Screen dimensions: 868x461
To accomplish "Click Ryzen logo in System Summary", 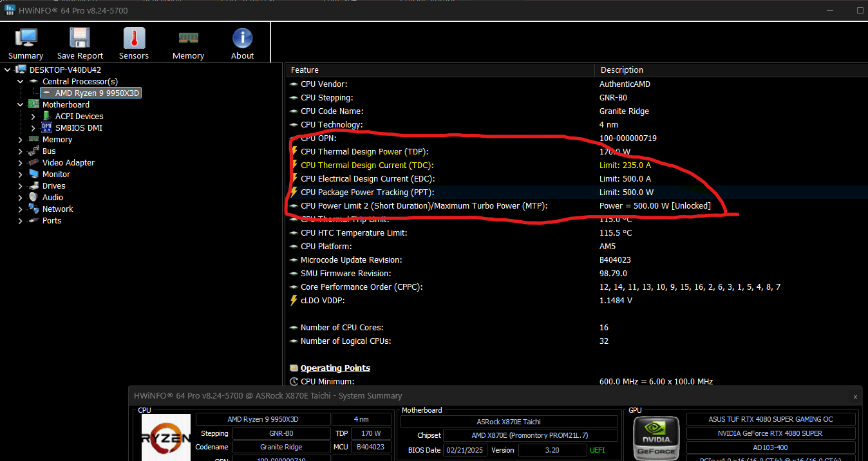I will pyautogui.click(x=166, y=438).
